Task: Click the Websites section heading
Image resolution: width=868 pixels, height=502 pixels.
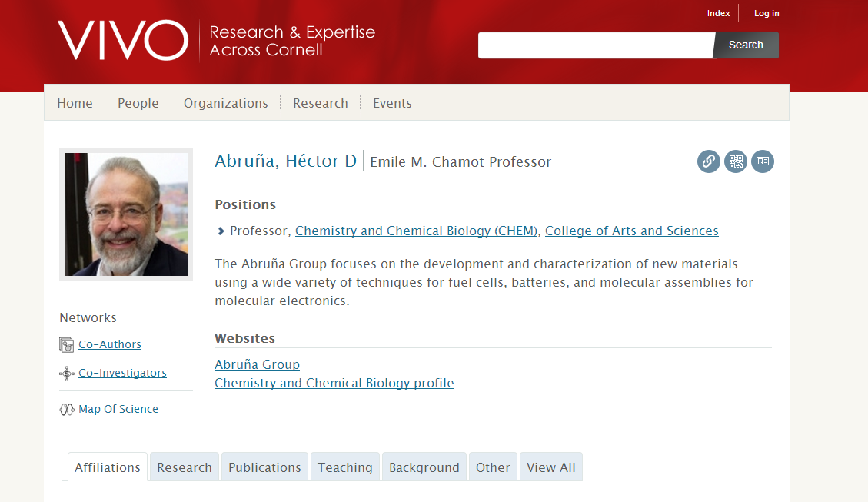Action: tap(244, 338)
